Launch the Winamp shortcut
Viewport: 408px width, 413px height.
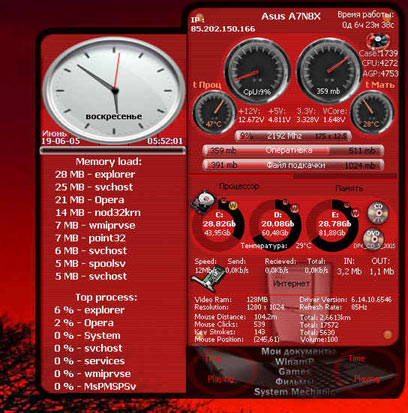pyautogui.click(x=294, y=362)
